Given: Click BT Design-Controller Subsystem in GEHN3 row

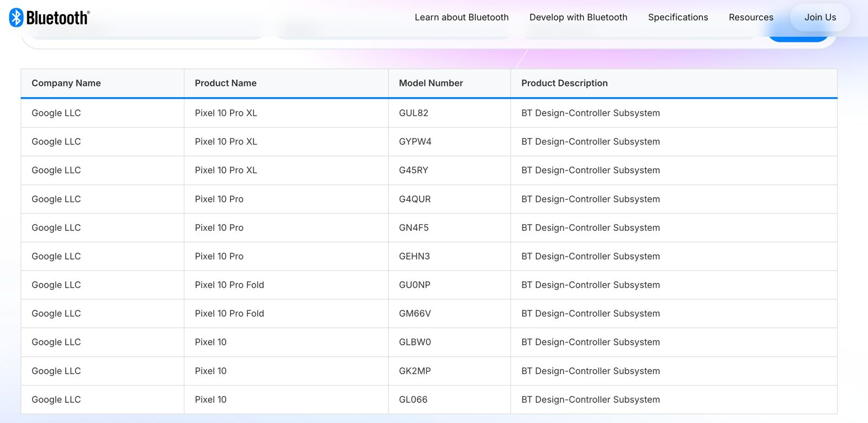Looking at the screenshot, I should coord(590,256).
